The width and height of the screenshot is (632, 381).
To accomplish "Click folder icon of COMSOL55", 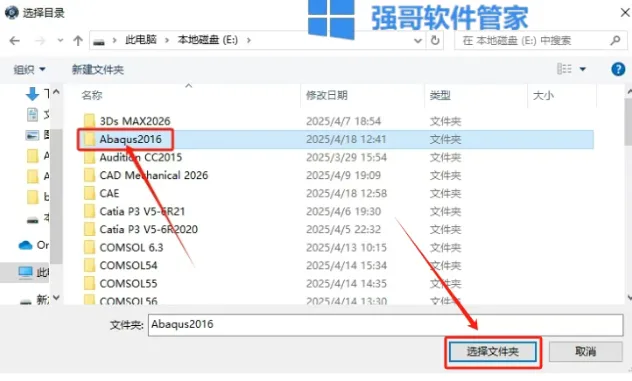I will click(89, 284).
